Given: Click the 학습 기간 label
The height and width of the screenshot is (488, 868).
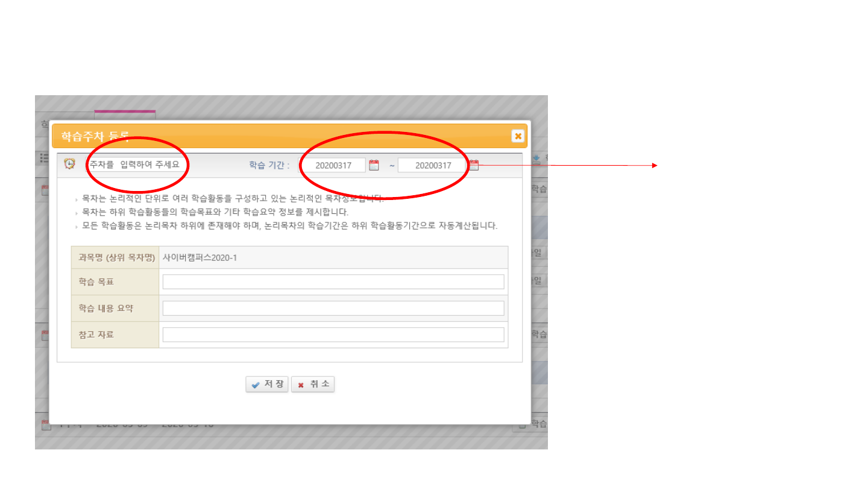Looking at the screenshot, I should (269, 166).
